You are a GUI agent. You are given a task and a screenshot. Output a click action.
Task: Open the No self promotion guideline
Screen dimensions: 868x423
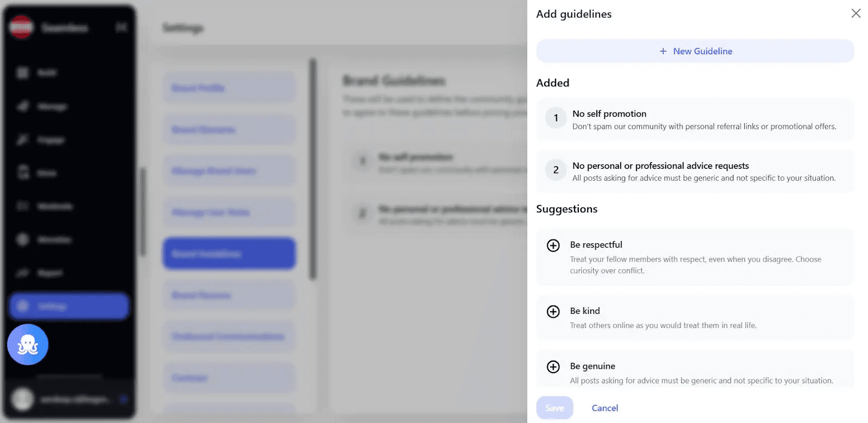tap(695, 119)
